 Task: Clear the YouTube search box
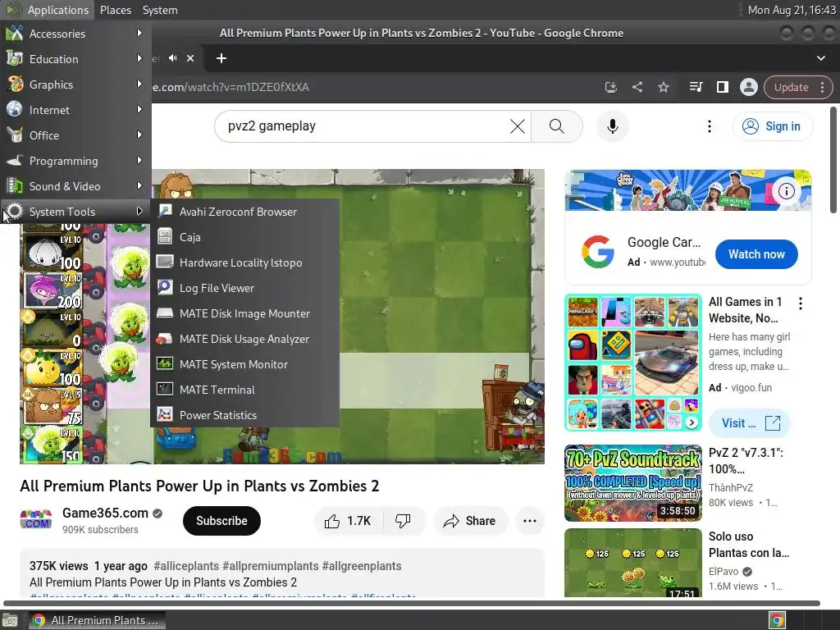[x=517, y=126]
